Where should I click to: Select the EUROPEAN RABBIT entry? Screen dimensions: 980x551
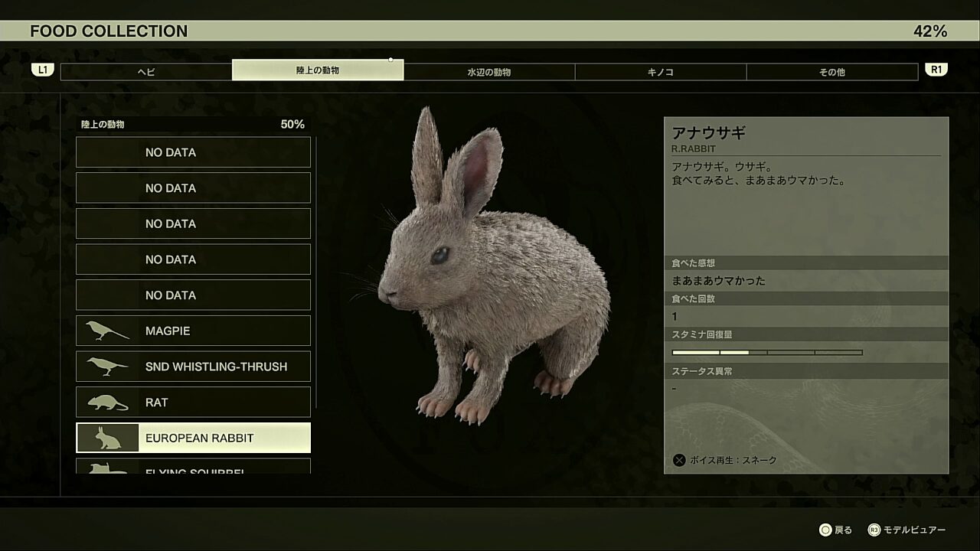tap(193, 438)
